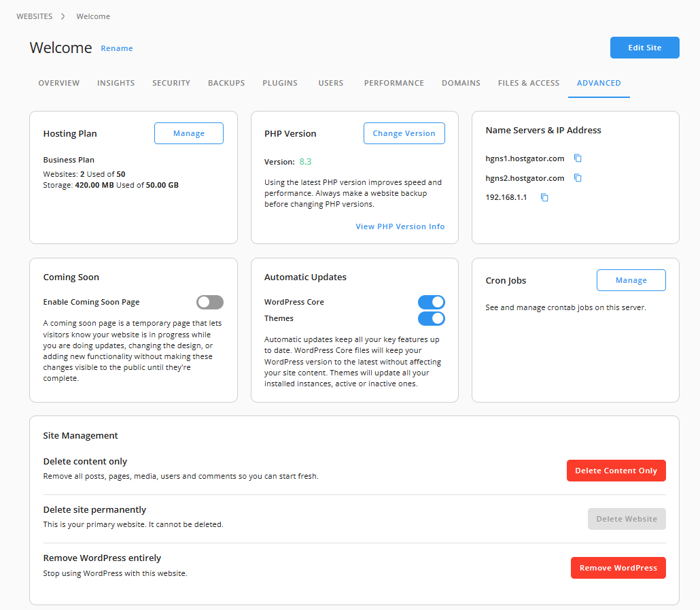Viewport: 700px width, 610px height.
Task: Click the Websites 2 Used of 50 line
Action: pos(84,174)
